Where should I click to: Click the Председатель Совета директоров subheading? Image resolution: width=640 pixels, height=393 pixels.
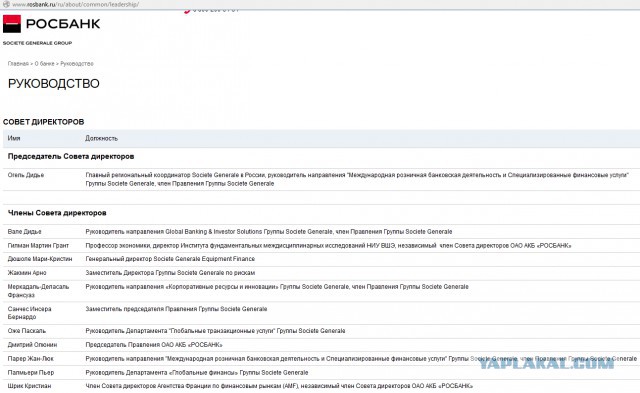(x=71, y=156)
